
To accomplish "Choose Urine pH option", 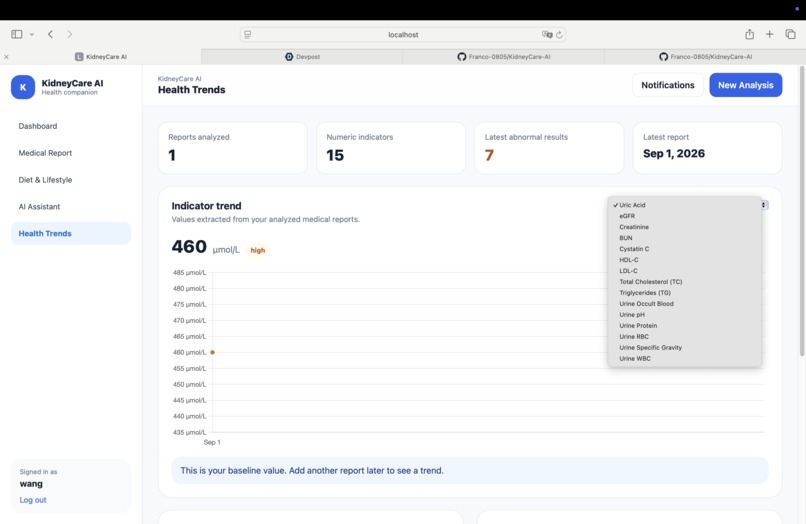I will pos(684,315).
